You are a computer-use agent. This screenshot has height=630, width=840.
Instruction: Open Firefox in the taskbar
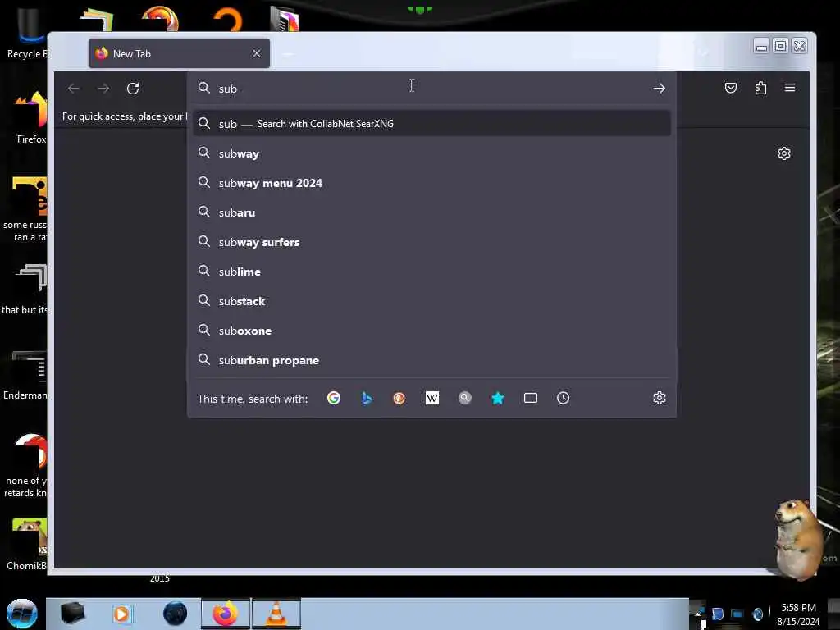[226, 614]
